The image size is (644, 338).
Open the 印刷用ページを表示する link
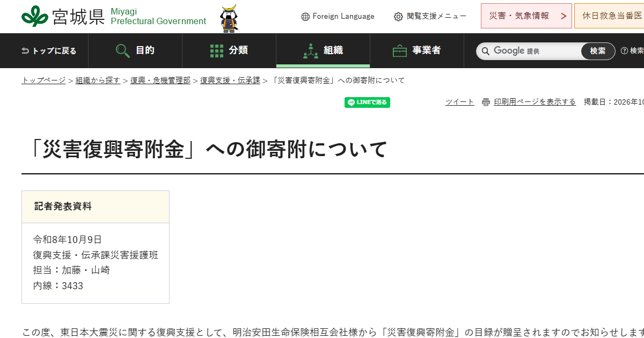point(535,102)
